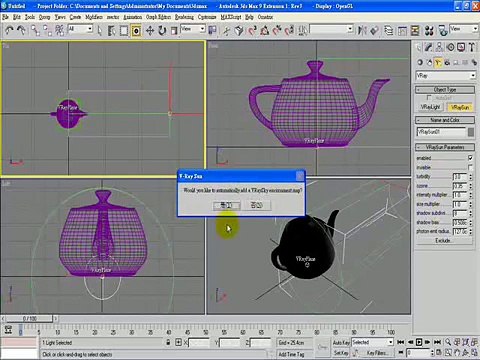This screenshot has height=360, width=480.
Task: Switch to the Display command panel
Action: 461,47
